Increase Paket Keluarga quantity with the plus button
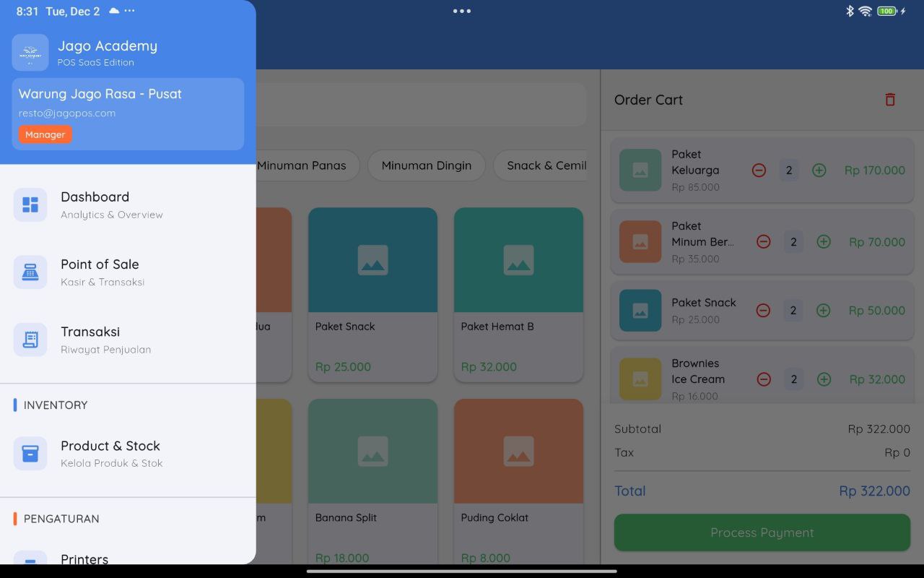The height and width of the screenshot is (578, 924). [819, 170]
